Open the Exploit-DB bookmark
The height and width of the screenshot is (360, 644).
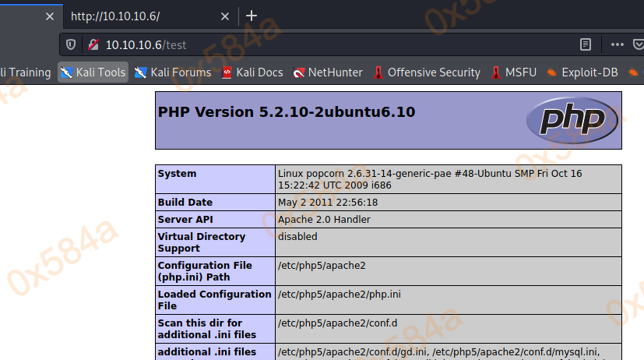581,72
